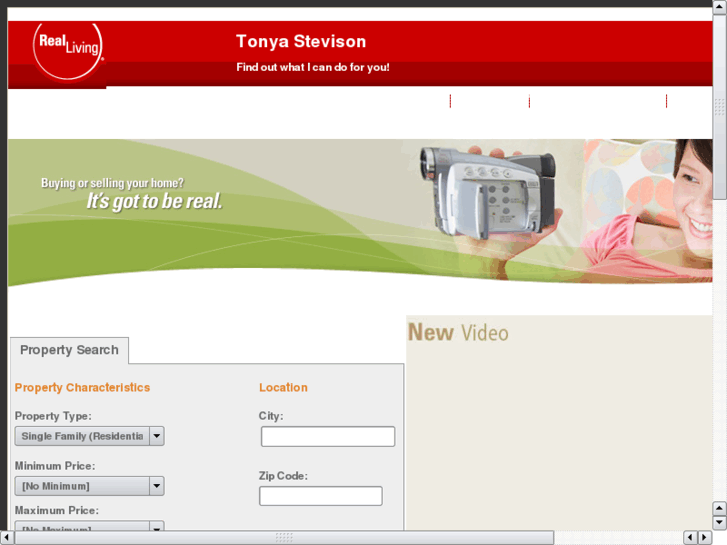Click the camcorder banner image
The height and width of the screenshot is (545, 727).
click(360, 212)
